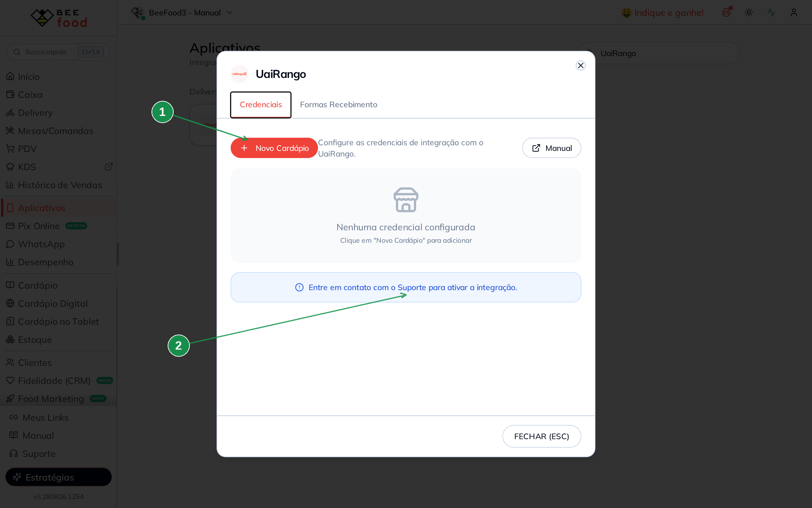Image resolution: width=812 pixels, height=508 pixels.
Task: Open KDS external link icon
Action: (x=109, y=166)
